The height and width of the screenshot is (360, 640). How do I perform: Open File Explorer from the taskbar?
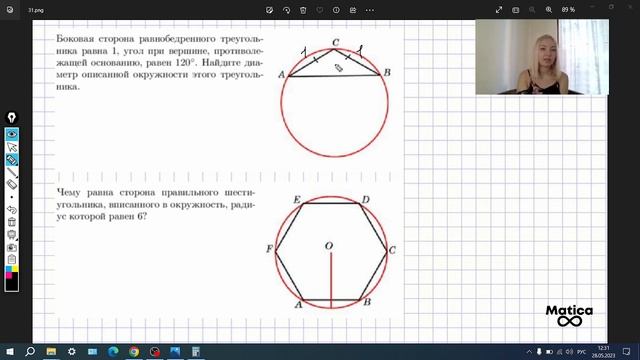tap(51, 351)
